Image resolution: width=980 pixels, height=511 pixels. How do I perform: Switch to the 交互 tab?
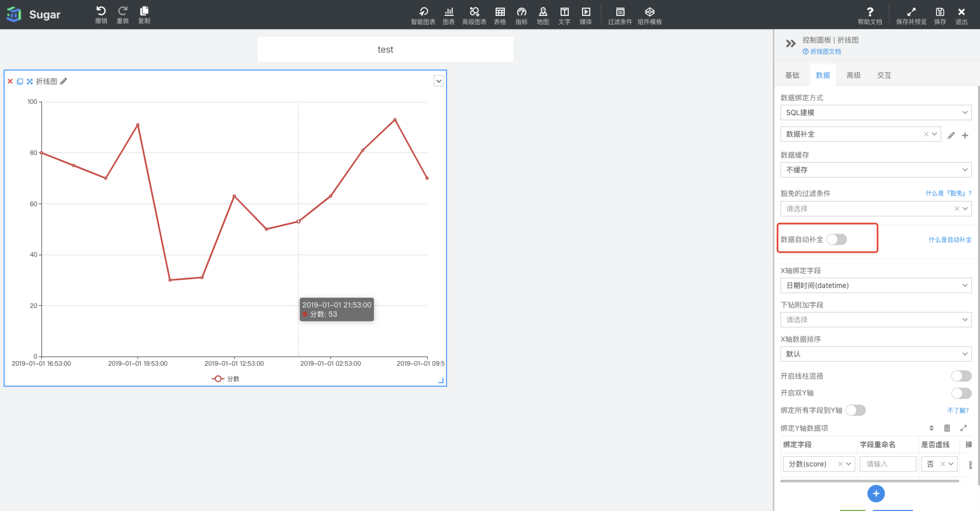pos(884,75)
